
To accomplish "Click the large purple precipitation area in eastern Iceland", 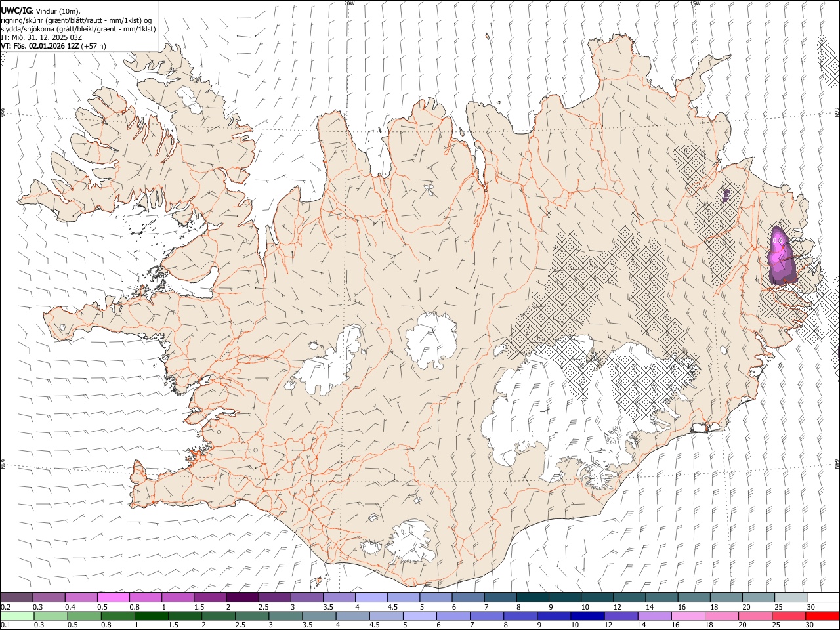I will [781, 256].
